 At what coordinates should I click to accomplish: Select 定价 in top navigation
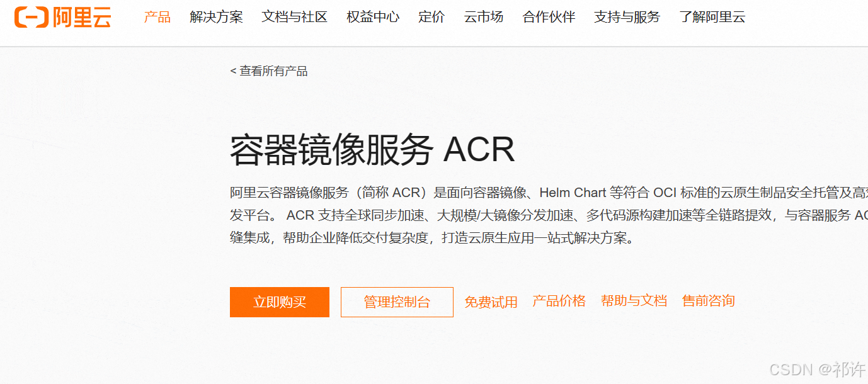[431, 18]
